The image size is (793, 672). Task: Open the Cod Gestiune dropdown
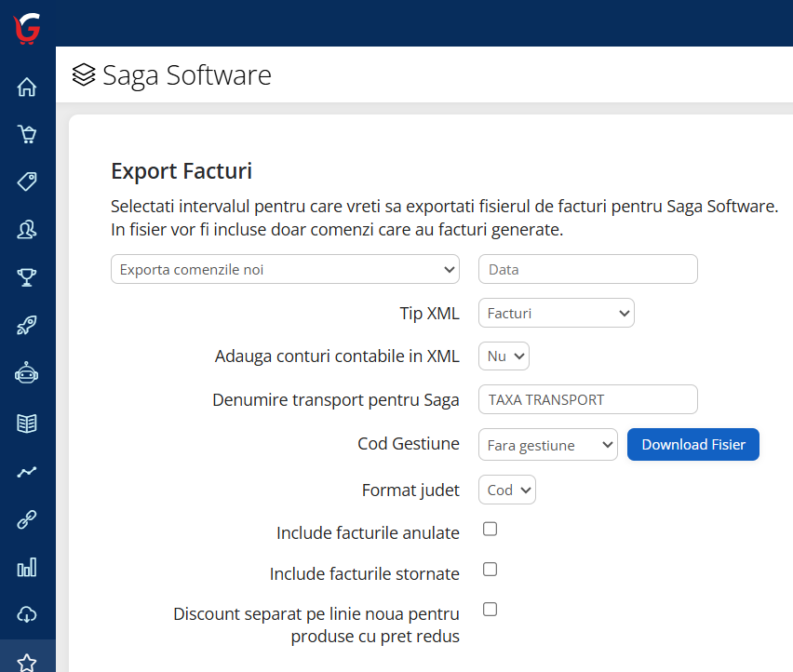(x=547, y=444)
